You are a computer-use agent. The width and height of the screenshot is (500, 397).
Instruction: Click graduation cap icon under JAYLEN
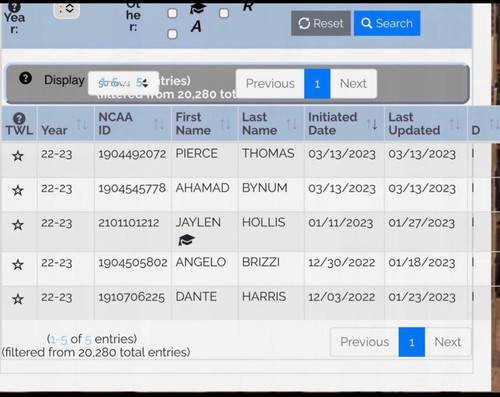point(186,240)
